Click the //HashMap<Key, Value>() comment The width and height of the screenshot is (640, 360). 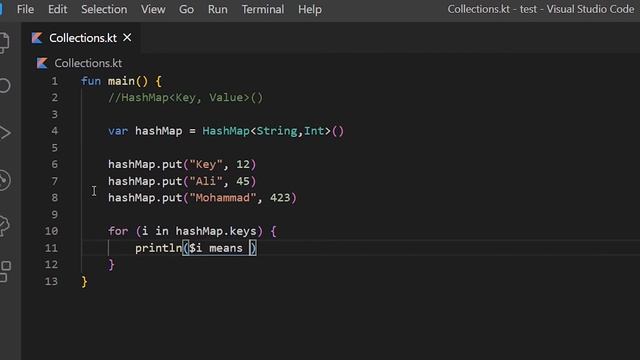tap(186, 98)
